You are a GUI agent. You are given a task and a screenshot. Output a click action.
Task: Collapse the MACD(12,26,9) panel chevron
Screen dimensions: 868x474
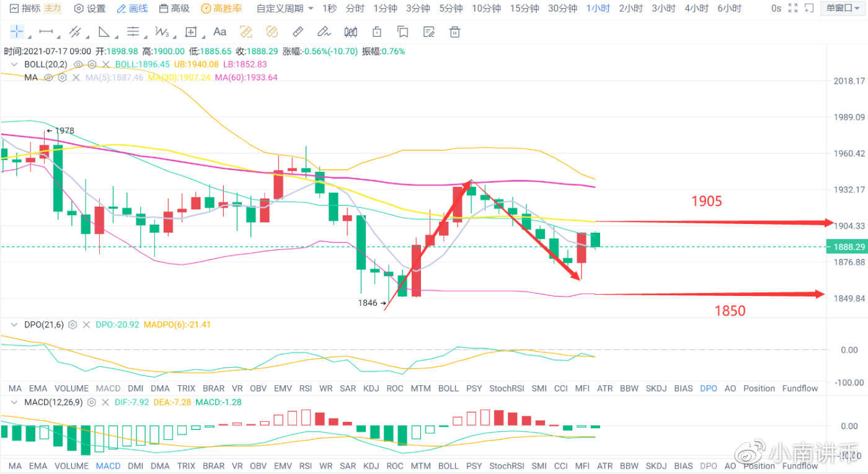[14, 402]
